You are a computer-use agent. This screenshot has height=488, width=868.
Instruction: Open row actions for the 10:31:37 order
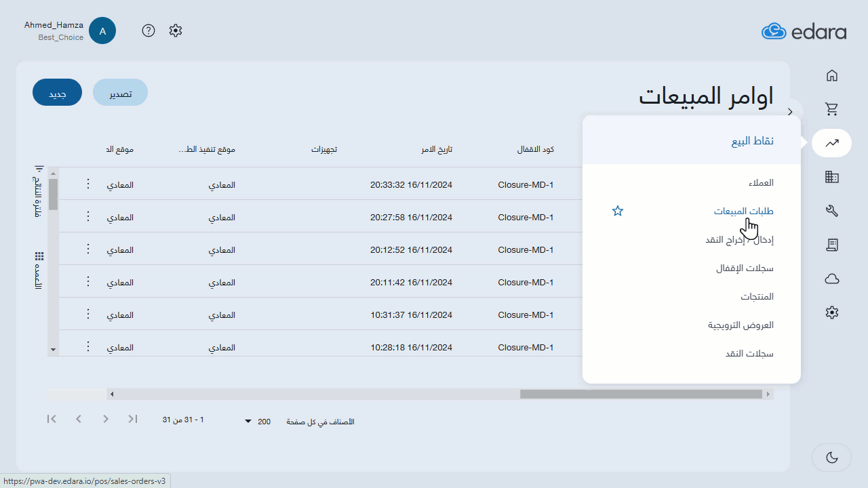point(87,314)
